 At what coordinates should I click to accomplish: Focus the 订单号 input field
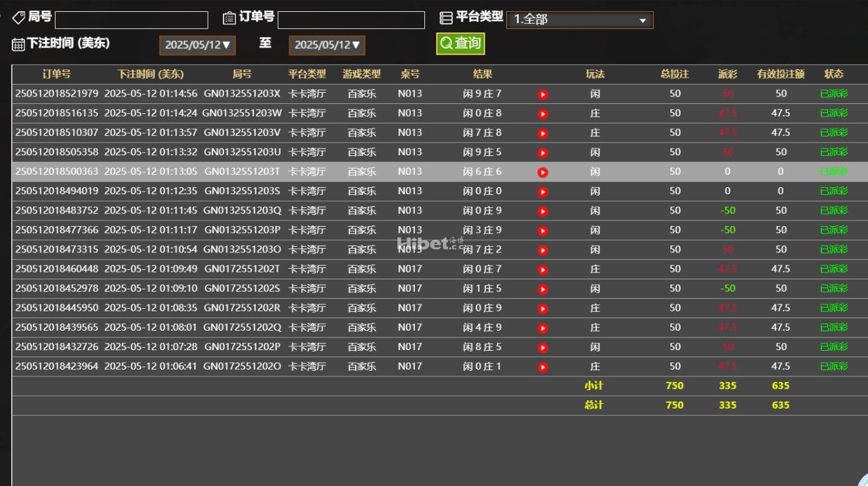pos(351,20)
